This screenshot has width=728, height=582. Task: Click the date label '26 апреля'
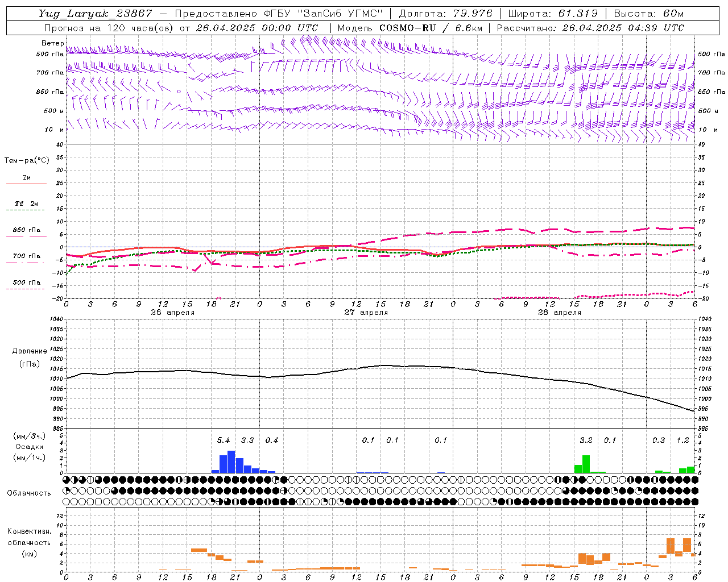[173, 313]
